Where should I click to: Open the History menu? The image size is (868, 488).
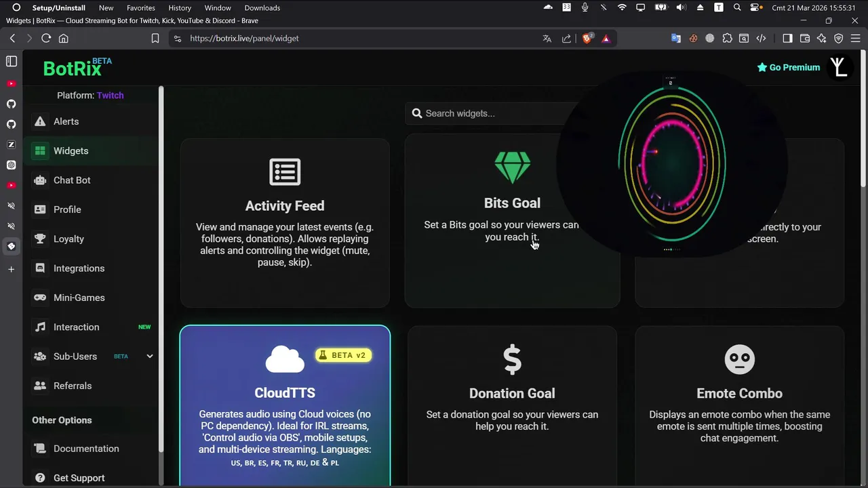(x=180, y=8)
